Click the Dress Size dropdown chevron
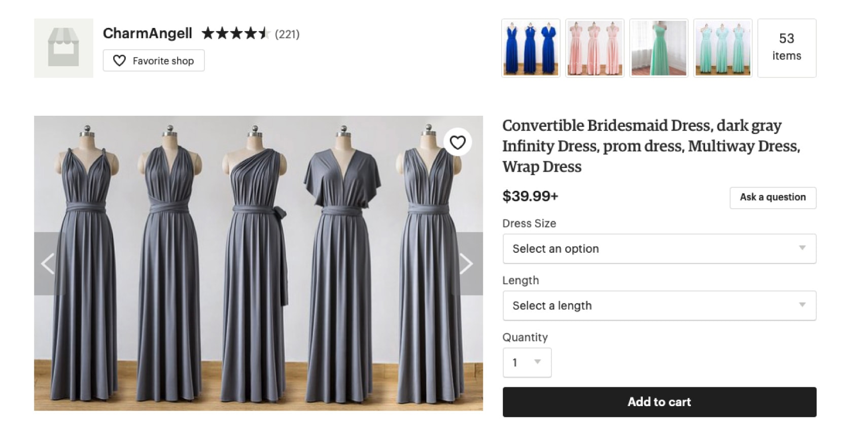868x433 pixels. tap(802, 249)
